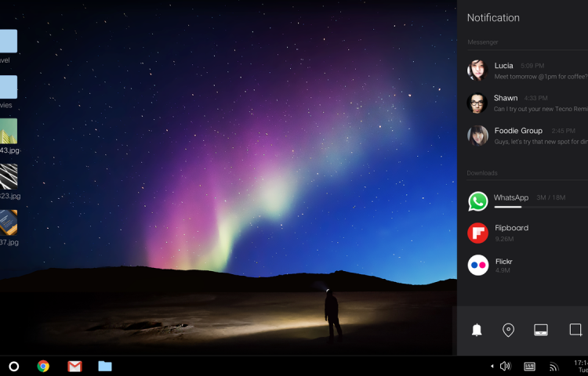The height and width of the screenshot is (376, 588).
Task: Click the screenshot capture icon
Action: (575, 330)
